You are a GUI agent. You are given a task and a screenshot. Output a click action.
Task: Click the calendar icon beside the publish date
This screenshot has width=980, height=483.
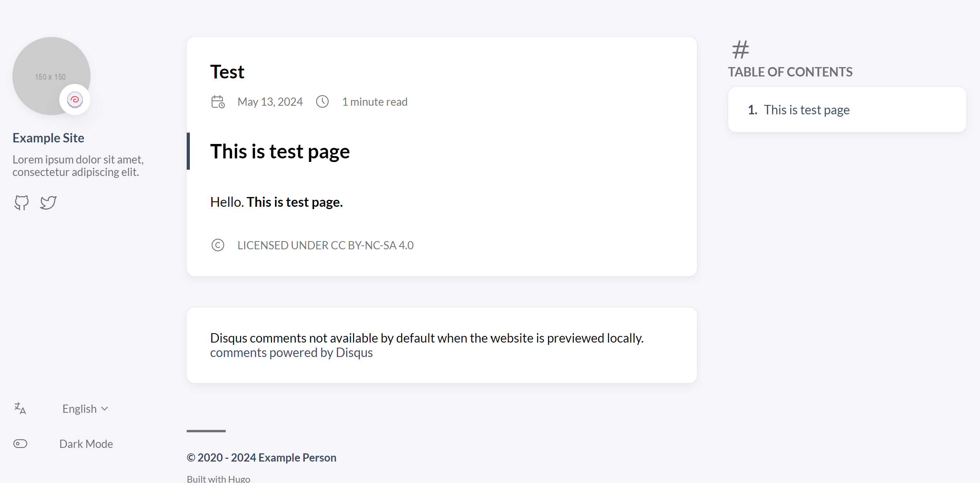click(x=217, y=101)
